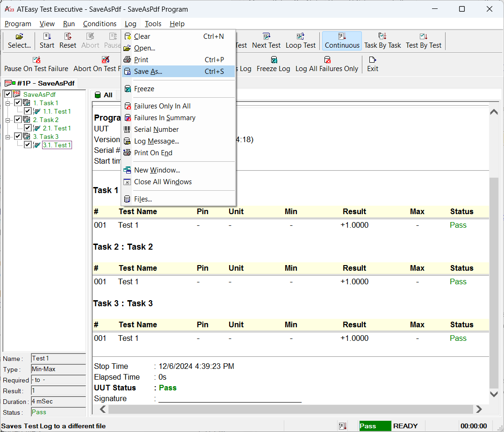This screenshot has width=504, height=432.
Task: Click the Continuous run mode button
Action: tap(342, 41)
